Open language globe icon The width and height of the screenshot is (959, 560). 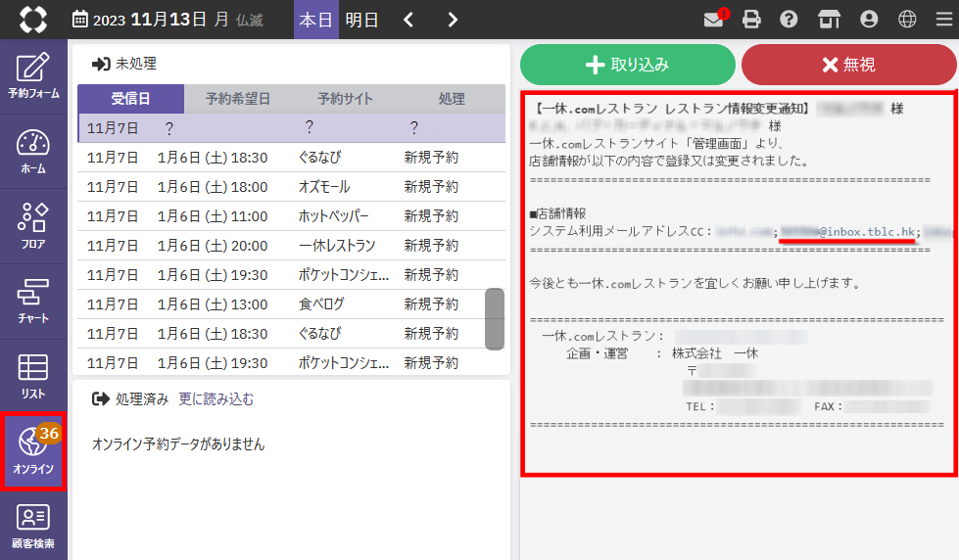(x=907, y=20)
